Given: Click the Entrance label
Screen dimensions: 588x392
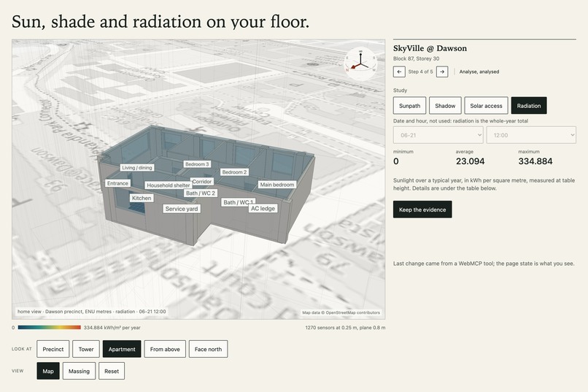Looking at the screenshot, I should pos(117,183).
